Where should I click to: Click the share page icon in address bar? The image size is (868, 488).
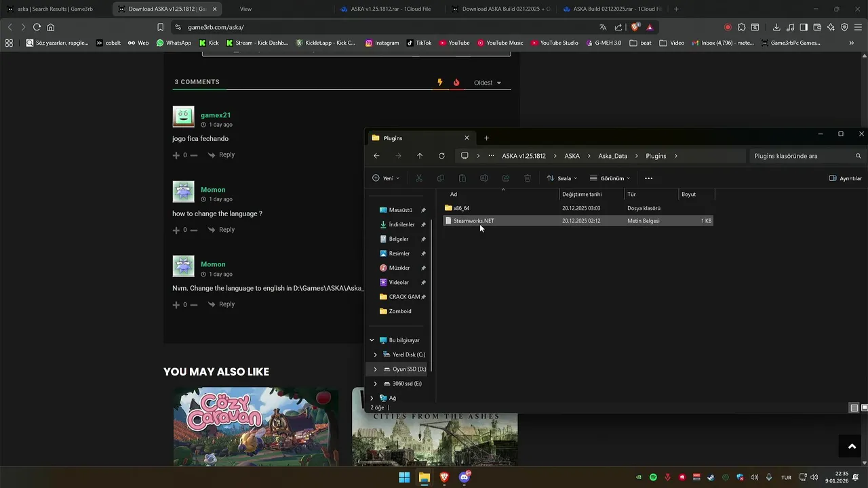[618, 27]
